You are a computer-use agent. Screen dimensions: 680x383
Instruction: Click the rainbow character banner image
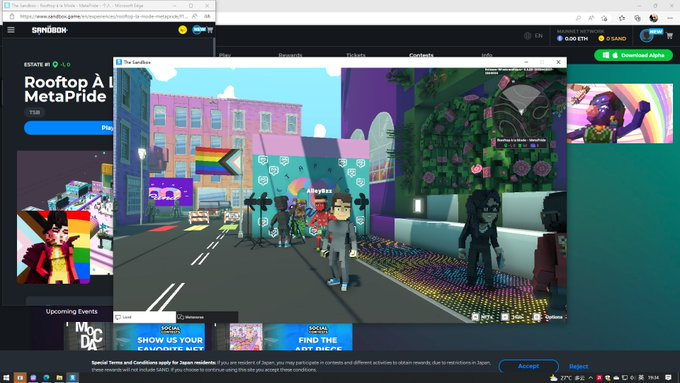[620, 113]
